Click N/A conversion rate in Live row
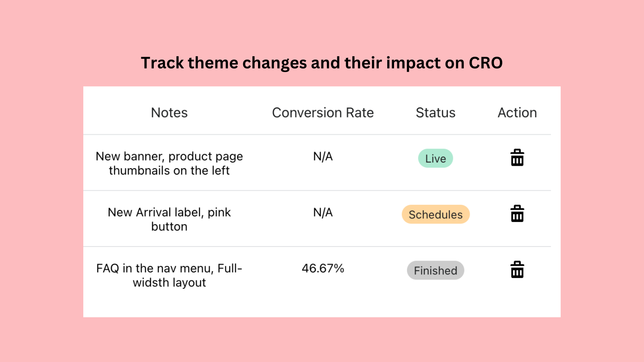 323,156
